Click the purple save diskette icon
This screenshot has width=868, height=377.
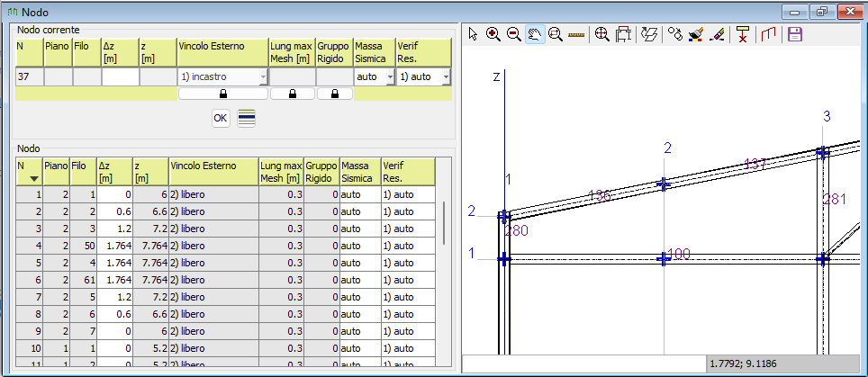point(794,34)
